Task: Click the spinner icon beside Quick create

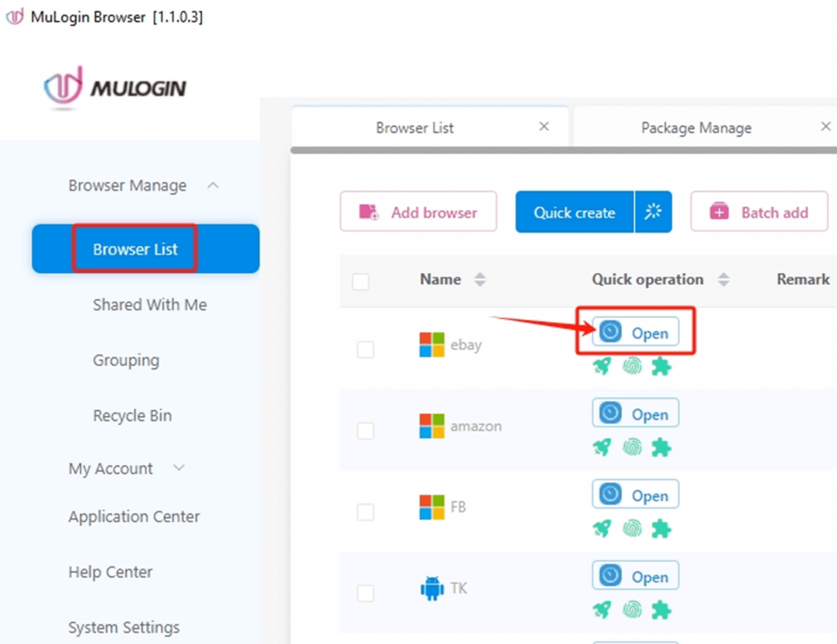Action: click(x=653, y=212)
